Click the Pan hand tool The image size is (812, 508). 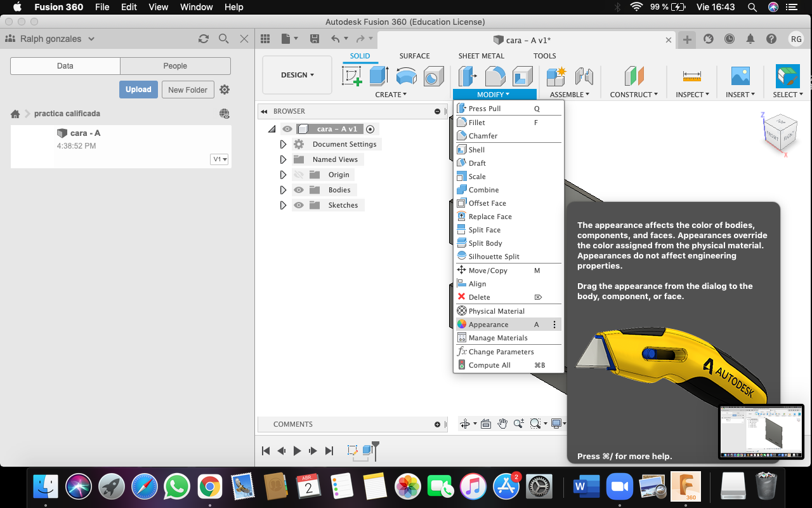coord(502,424)
